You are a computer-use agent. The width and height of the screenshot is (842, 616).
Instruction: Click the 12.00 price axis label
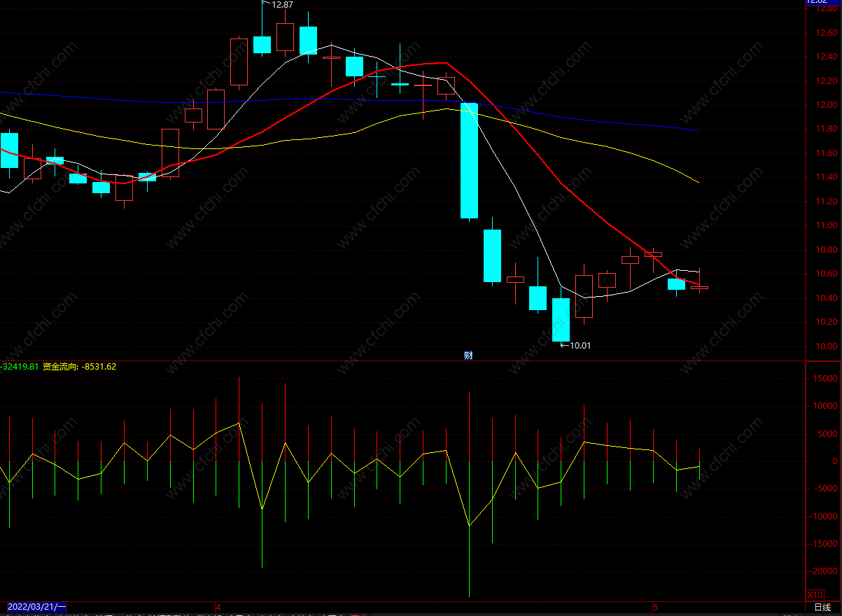click(x=826, y=105)
